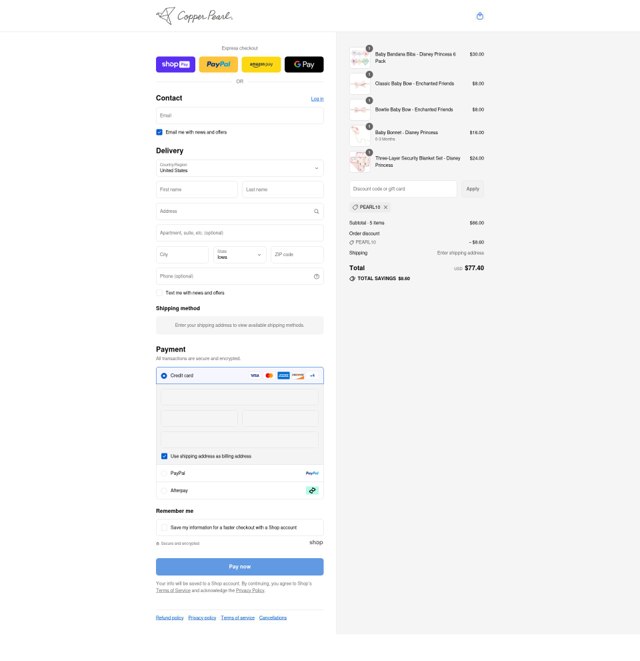Image resolution: width=640 pixels, height=661 pixels.
Task: Click Baby Bonnet product thumbnail
Action: 360,136
